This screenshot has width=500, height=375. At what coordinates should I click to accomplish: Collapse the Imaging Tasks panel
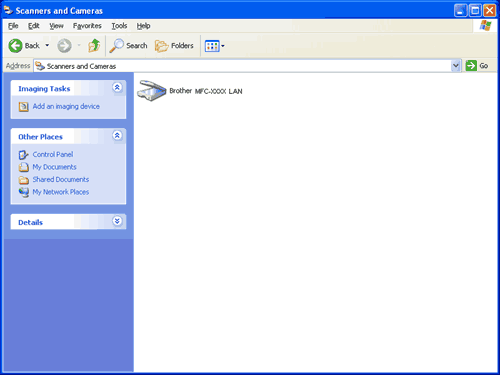(x=117, y=87)
